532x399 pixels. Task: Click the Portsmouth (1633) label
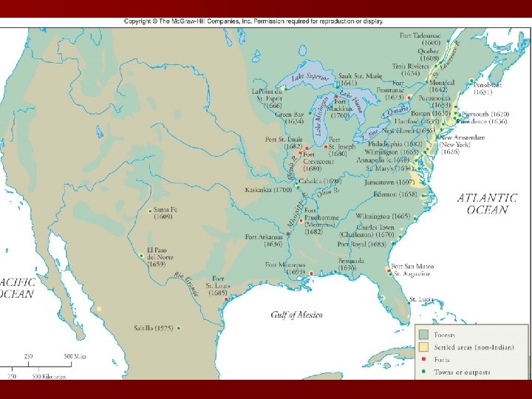435,101
